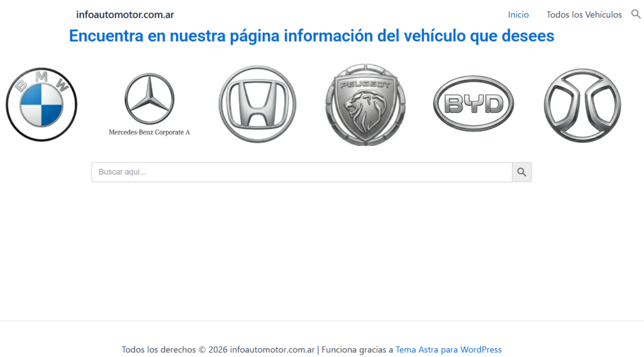Follow the Tema Astra para WordPress link
This screenshot has height=357, width=644.
[x=448, y=349]
